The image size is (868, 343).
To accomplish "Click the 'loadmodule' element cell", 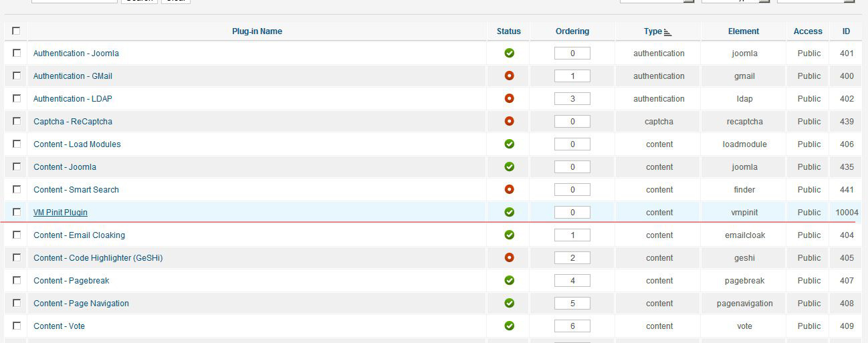I will pyautogui.click(x=744, y=144).
